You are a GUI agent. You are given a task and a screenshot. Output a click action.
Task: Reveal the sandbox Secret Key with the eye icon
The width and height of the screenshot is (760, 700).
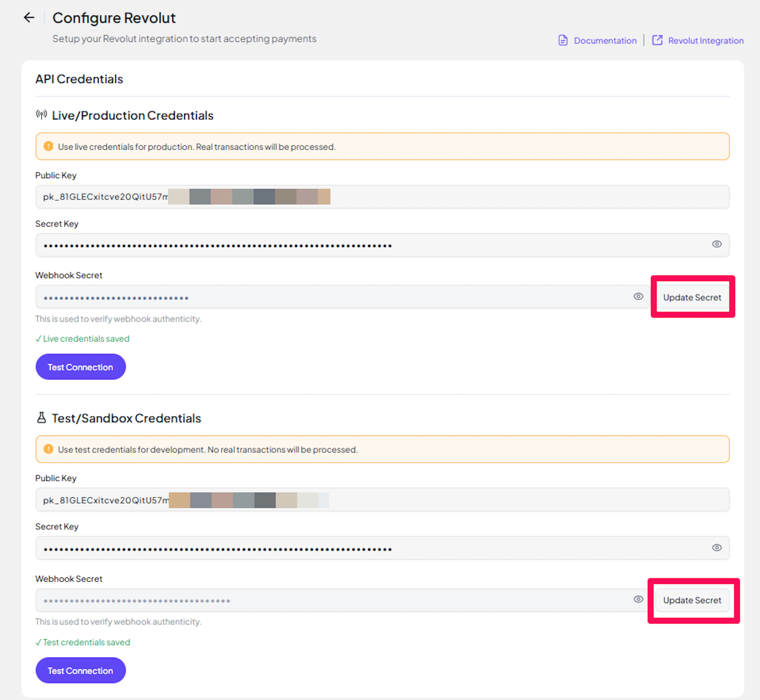716,548
